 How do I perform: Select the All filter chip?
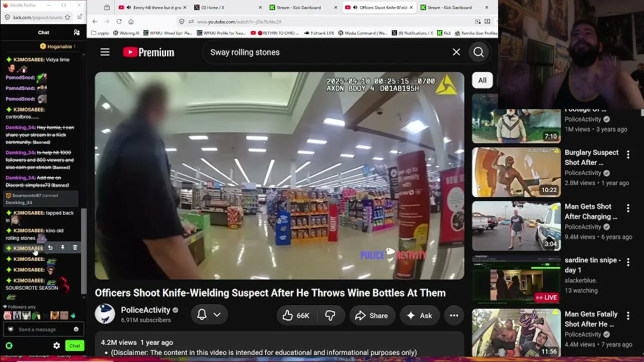coord(482,80)
